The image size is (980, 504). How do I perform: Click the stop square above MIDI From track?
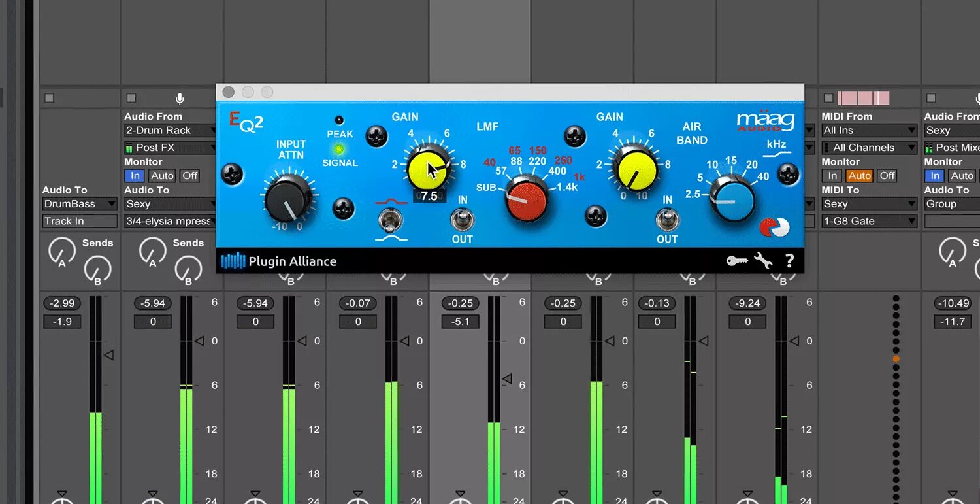tap(828, 98)
